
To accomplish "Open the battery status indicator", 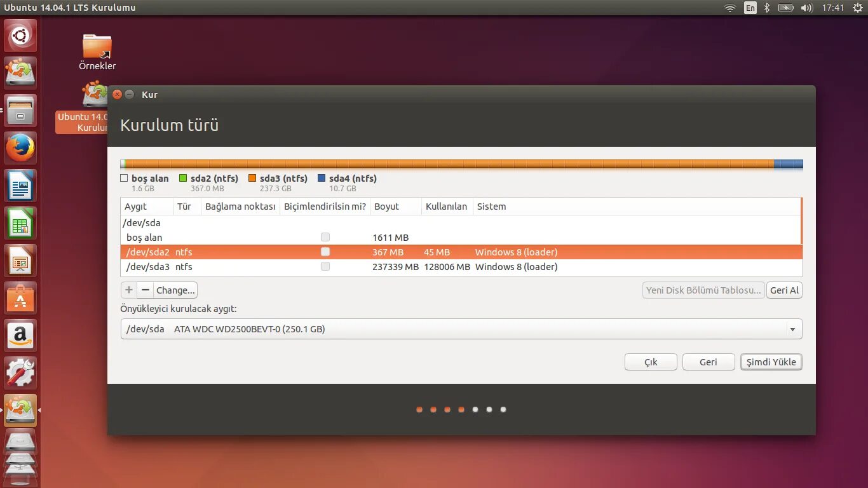I will (x=786, y=8).
